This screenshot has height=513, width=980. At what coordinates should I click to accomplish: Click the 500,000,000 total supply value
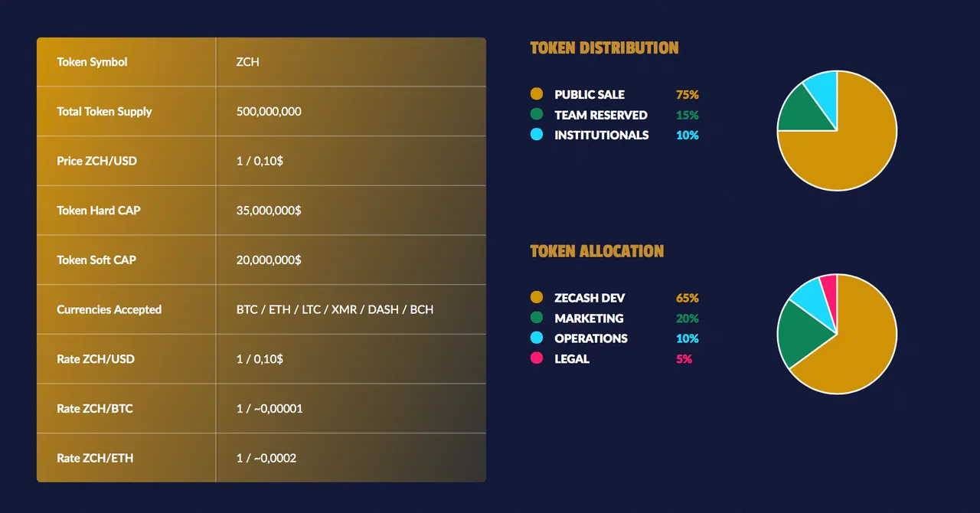[269, 111]
